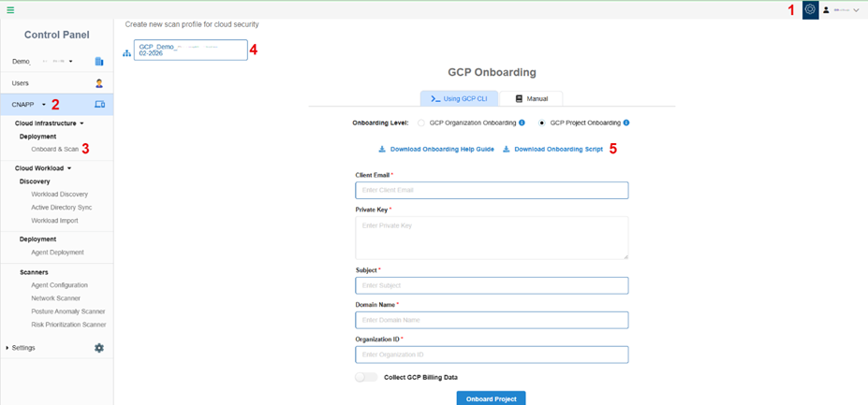Image resolution: width=868 pixels, height=405 pixels.
Task: Click the user profile icon at top right
Action: 826,9
